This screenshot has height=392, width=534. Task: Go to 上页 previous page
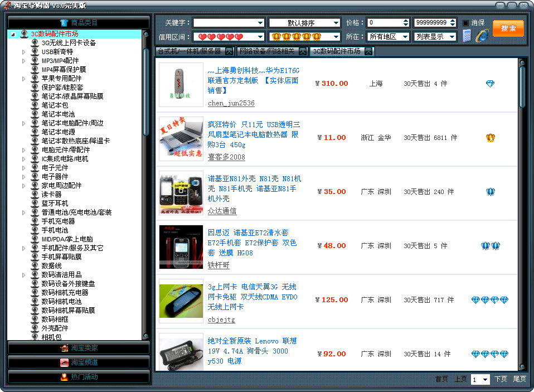tap(460, 379)
